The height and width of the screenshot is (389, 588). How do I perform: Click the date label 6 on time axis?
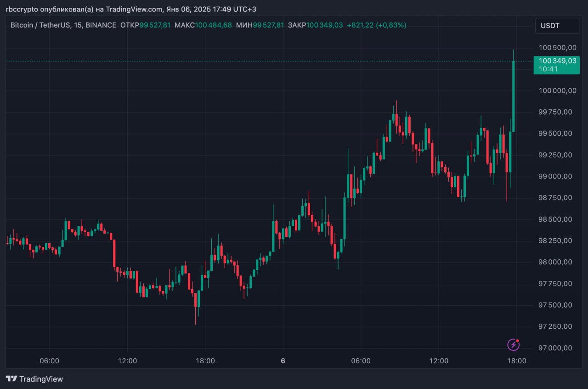click(283, 361)
